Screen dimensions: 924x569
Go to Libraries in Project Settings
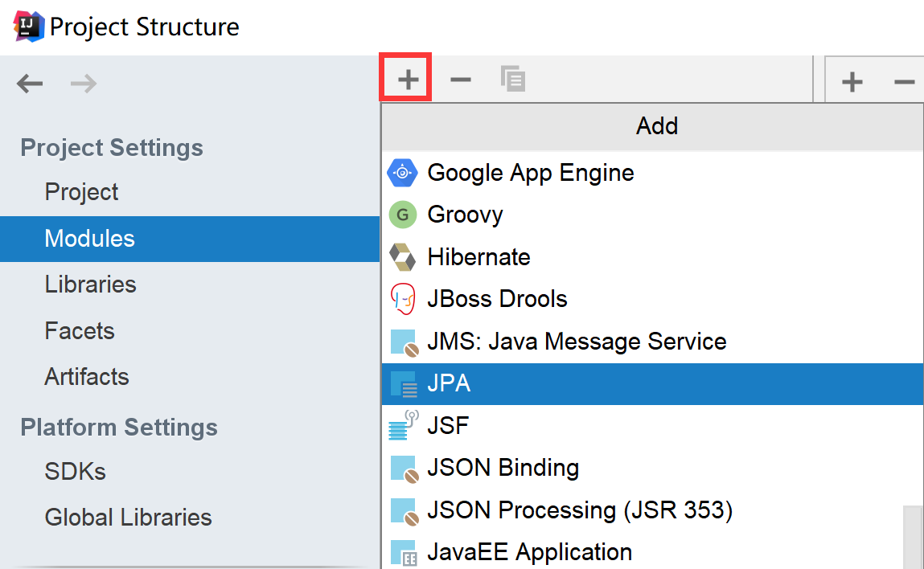click(x=90, y=284)
